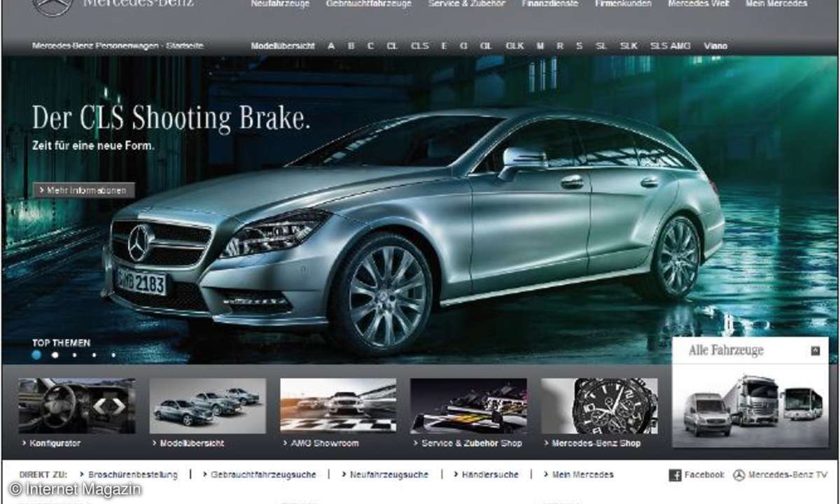Click the Mehr Informationen button
Image resolution: width=840 pixels, height=504 pixels.
(83, 190)
